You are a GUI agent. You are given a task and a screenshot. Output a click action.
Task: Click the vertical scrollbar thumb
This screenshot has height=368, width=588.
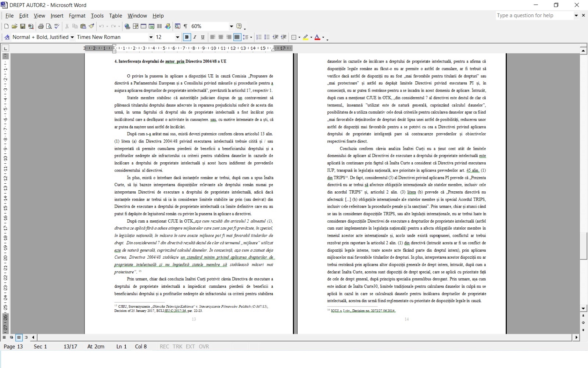[x=583, y=246]
